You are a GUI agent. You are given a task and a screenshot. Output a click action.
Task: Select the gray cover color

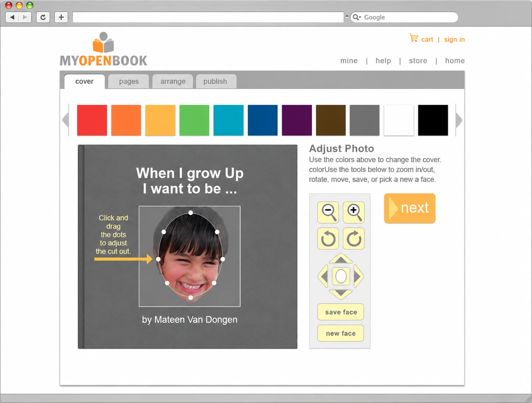[365, 120]
